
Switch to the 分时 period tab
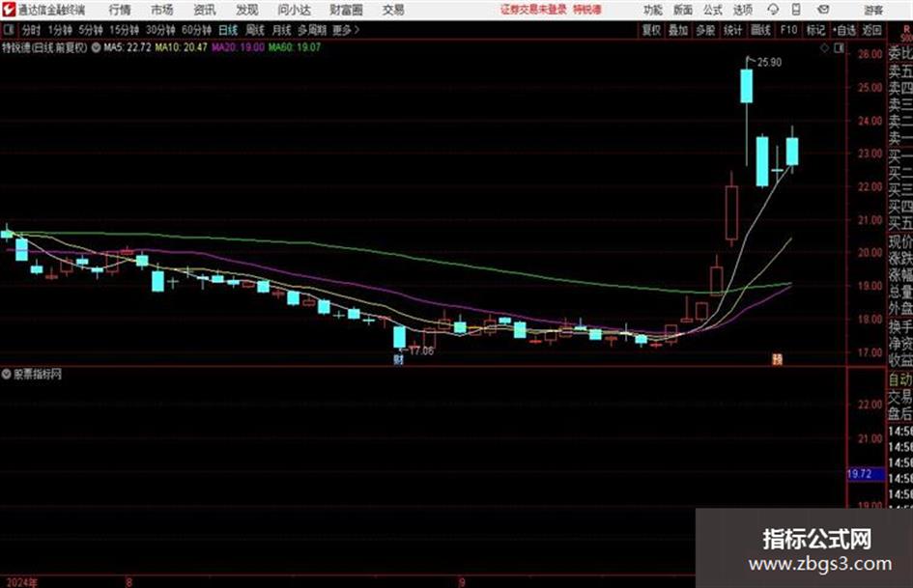pyautogui.click(x=32, y=30)
